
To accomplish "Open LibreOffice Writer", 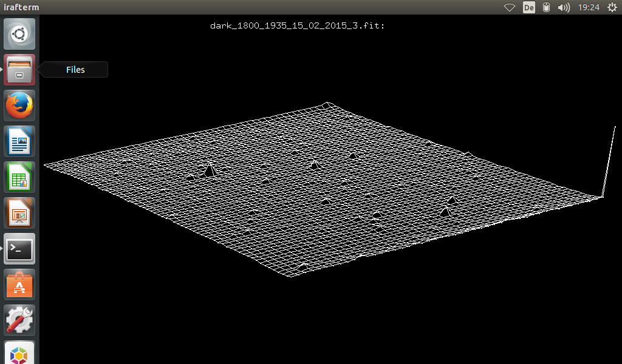I will (x=19, y=141).
